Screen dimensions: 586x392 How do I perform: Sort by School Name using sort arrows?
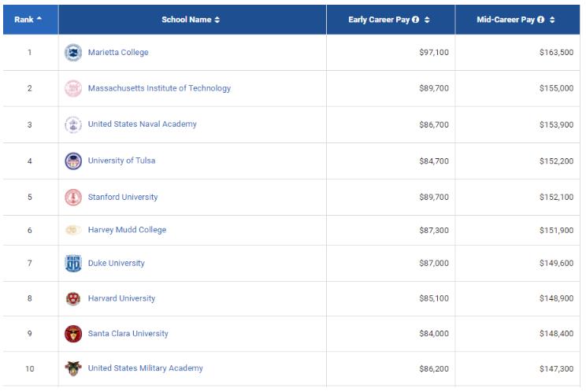point(217,20)
